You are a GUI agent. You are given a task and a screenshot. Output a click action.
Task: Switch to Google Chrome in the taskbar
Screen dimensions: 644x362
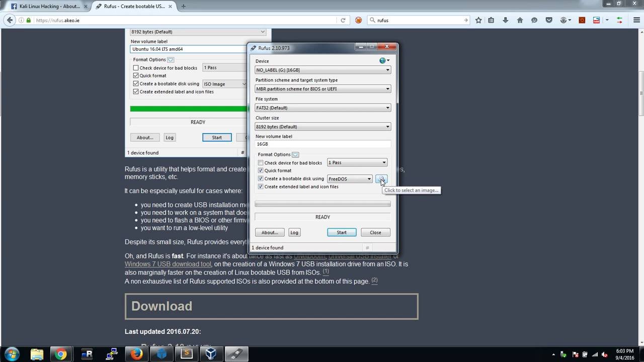coord(61,354)
